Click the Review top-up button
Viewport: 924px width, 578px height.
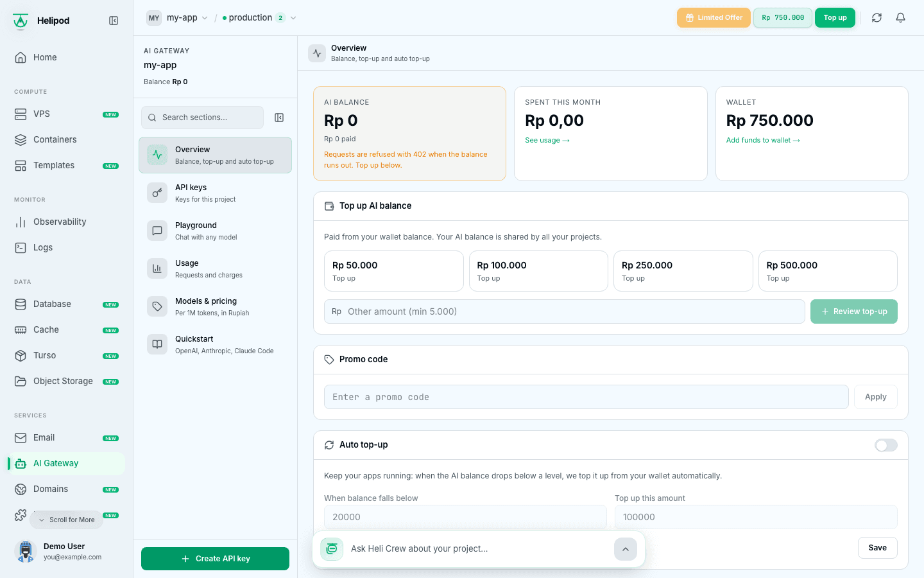click(854, 311)
